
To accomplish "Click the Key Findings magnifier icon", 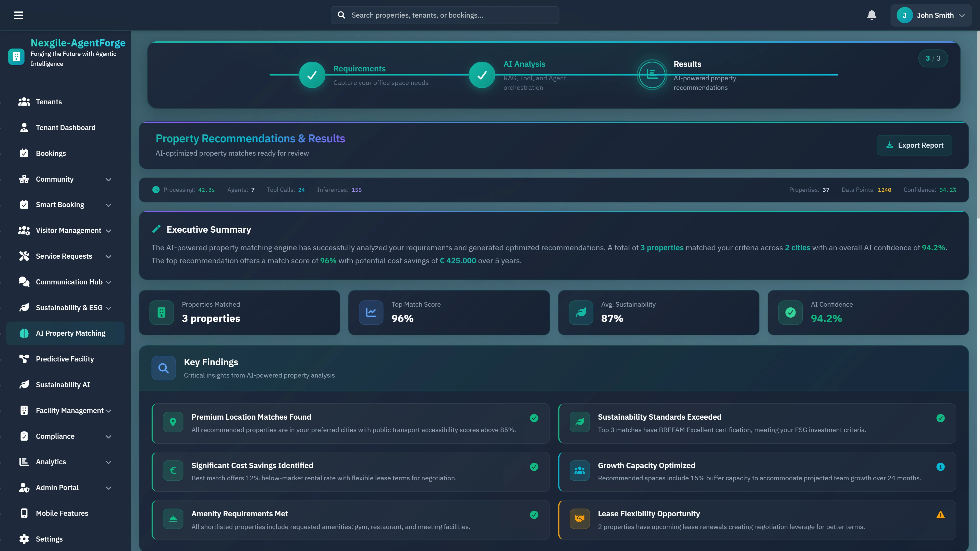I will point(163,368).
